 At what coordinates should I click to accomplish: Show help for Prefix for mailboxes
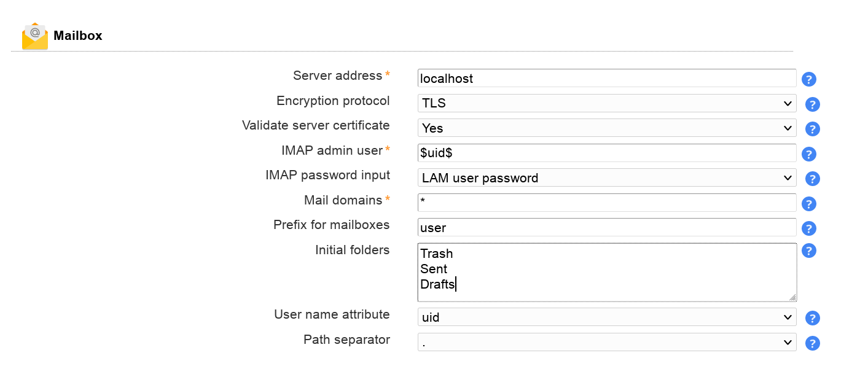[x=809, y=228]
